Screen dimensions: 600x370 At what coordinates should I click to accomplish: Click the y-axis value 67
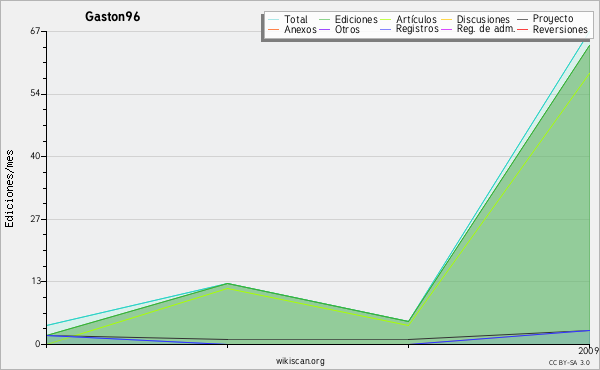click(x=35, y=31)
